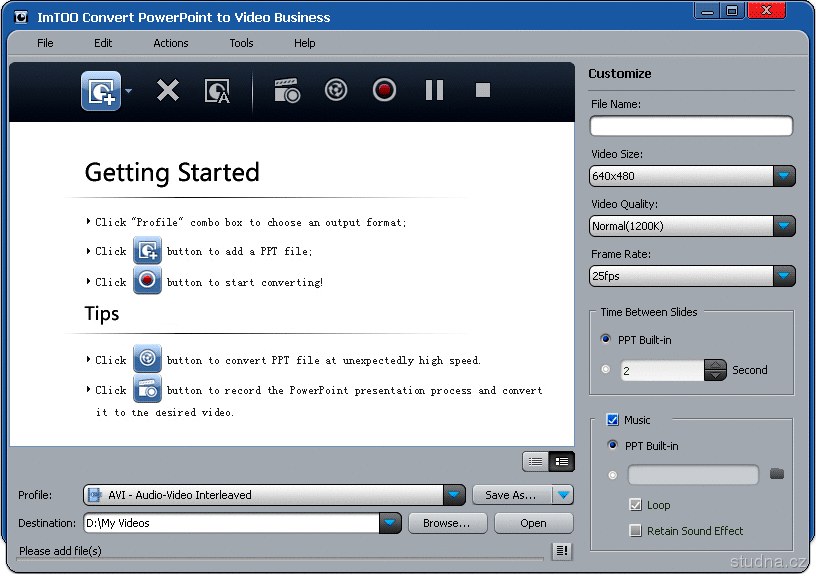816x574 pixels.
Task: Click the start converting icon in Getting Started
Action: (147, 280)
